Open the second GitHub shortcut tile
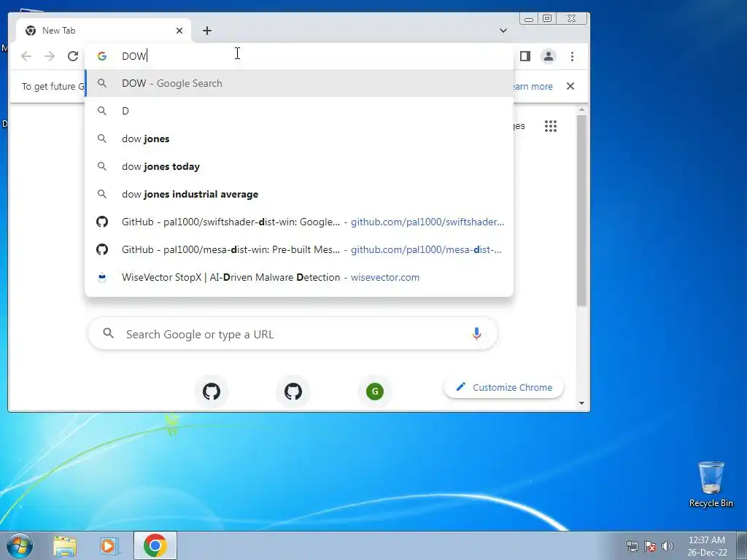This screenshot has height=560, width=747. point(293,392)
